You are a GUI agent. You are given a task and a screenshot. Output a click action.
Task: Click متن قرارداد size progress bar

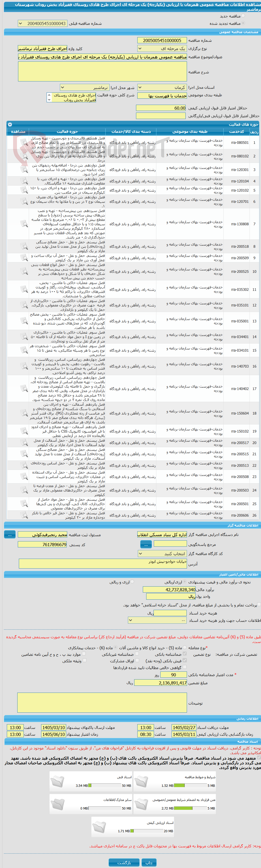[190, 808]
